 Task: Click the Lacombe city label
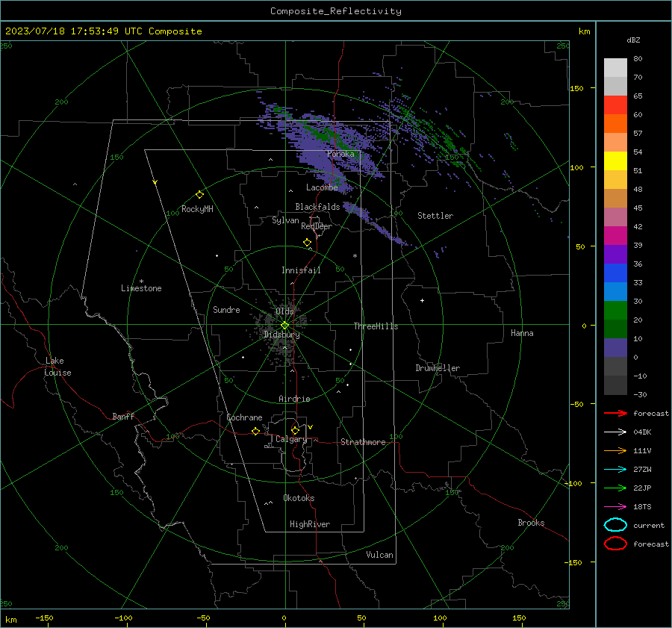pos(322,187)
